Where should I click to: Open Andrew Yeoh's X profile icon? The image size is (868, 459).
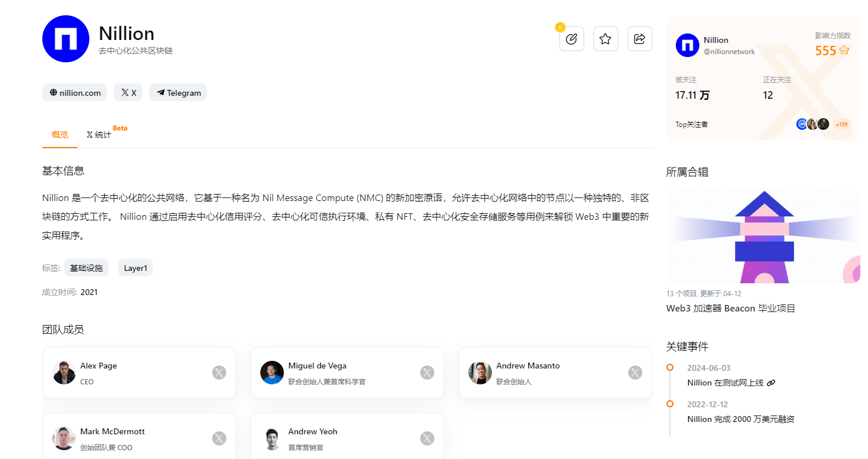[427, 438]
